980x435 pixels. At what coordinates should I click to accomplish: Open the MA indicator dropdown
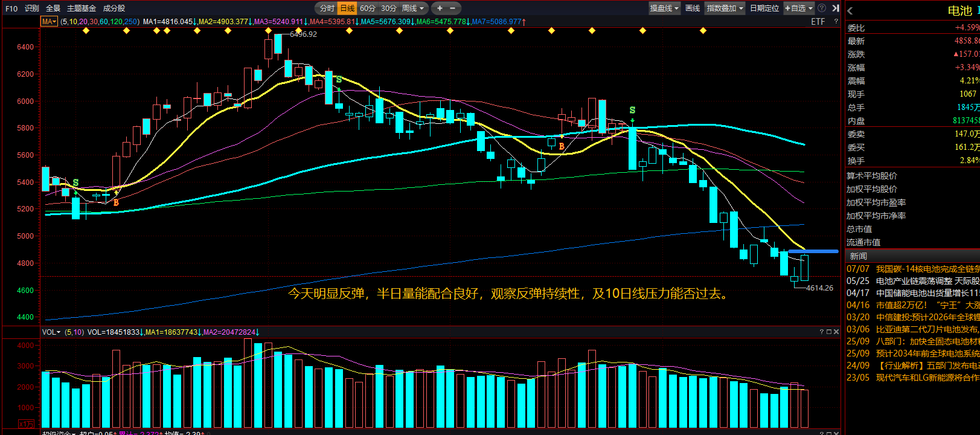(x=49, y=22)
